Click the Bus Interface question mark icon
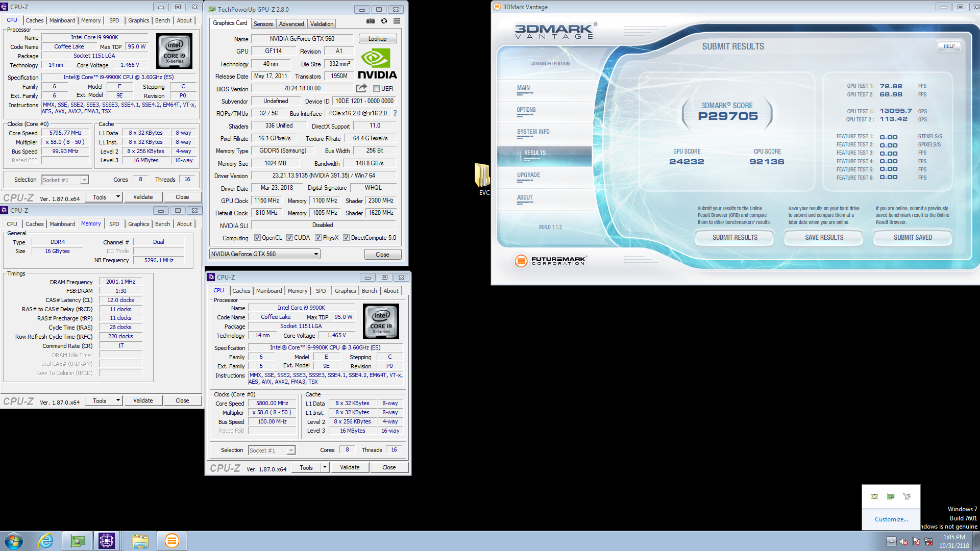Screen dimensions: 980x551 395,113
